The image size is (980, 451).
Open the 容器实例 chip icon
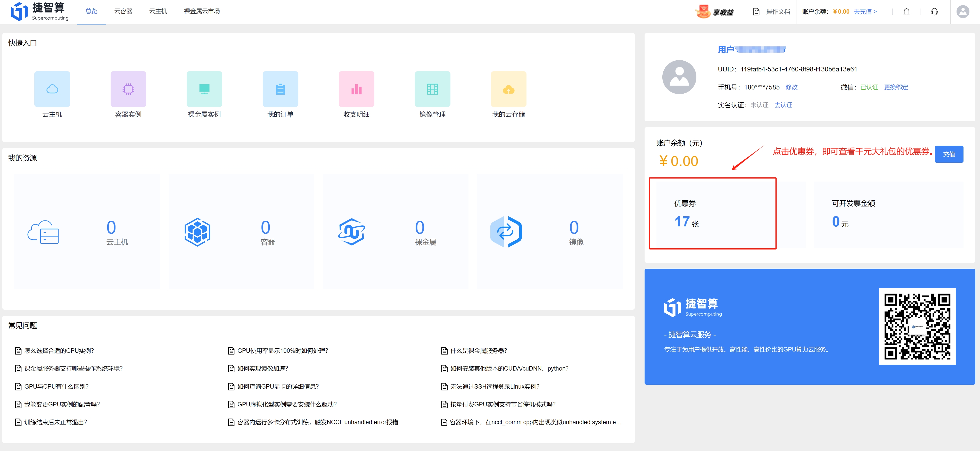click(128, 89)
